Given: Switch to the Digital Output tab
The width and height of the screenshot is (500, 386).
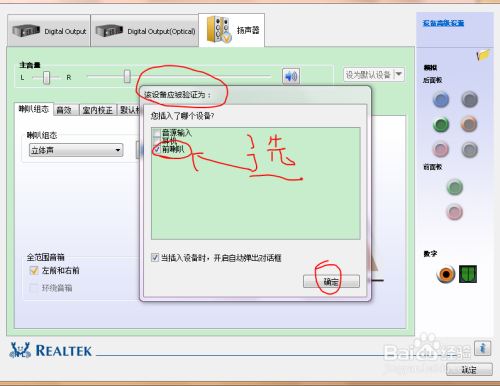Looking at the screenshot, I should click(x=49, y=31).
